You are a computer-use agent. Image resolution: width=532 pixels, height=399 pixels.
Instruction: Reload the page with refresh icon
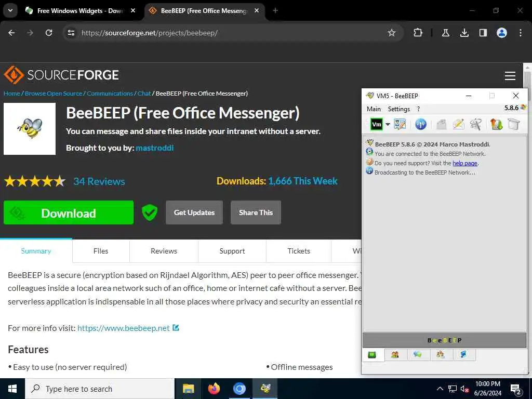click(x=49, y=33)
